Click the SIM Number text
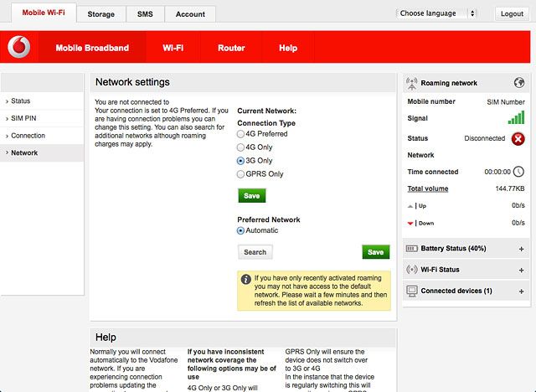536x392 pixels. point(506,102)
